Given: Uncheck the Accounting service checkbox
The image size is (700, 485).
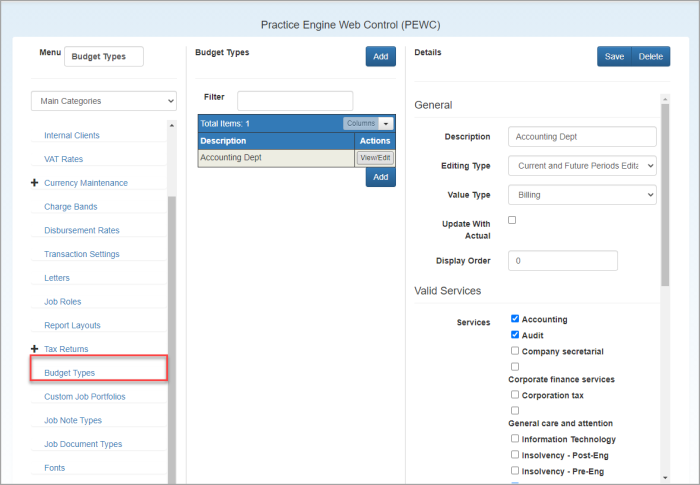Looking at the screenshot, I should (x=515, y=319).
